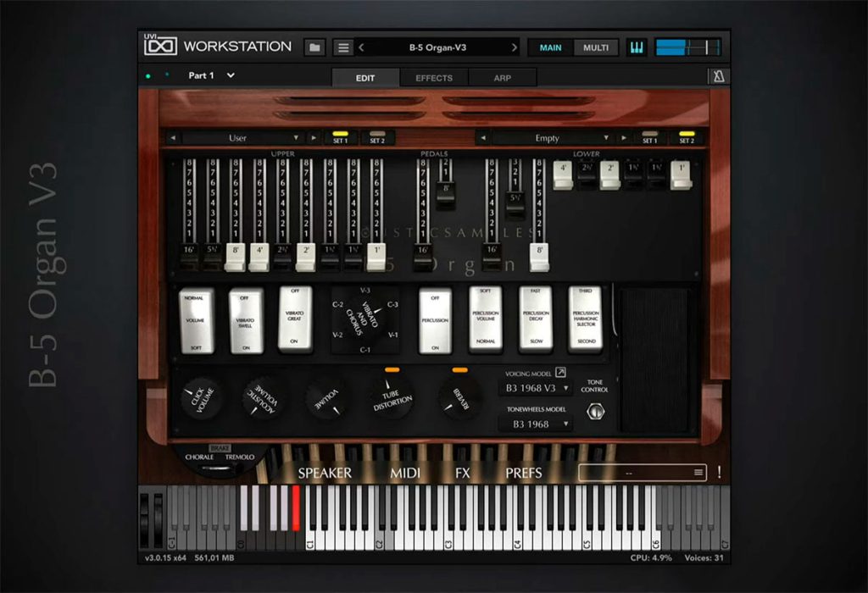Screen dimensions: 868x593
Task: Click the upper 16' drawbar handle
Action: [189, 256]
